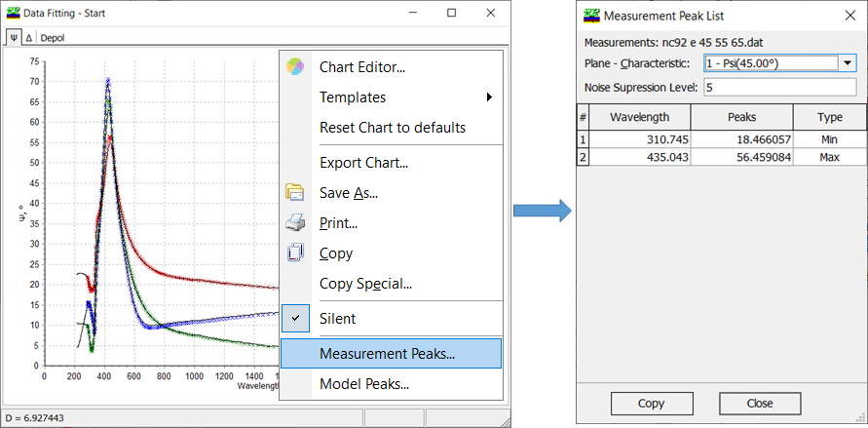
Task: Choose Copy Special from context menu
Action: pyautogui.click(x=365, y=285)
